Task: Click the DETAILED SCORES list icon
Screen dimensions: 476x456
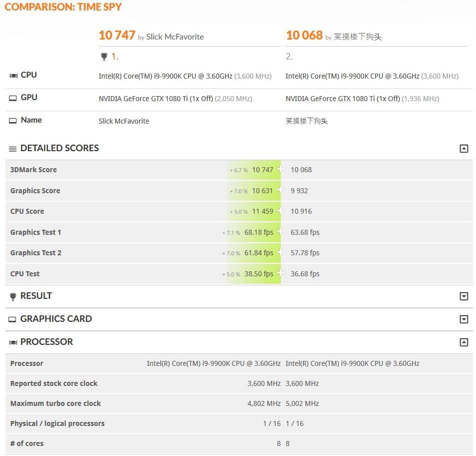Action: pyautogui.click(x=13, y=148)
